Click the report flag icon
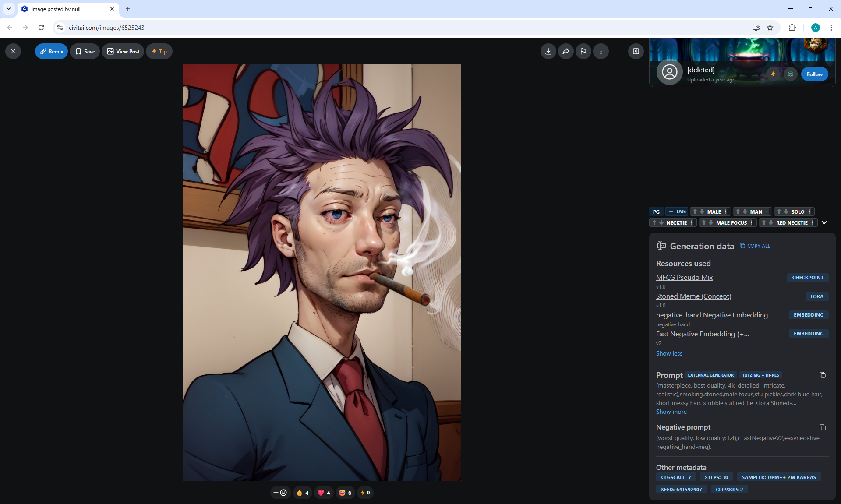This screenshot has width=841, height=504. coord(583,52)
